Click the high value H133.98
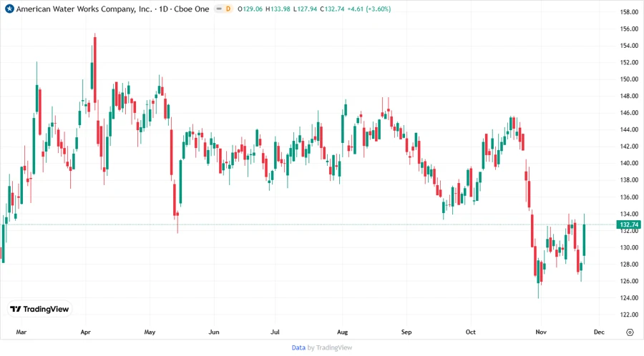 [278, 9]
